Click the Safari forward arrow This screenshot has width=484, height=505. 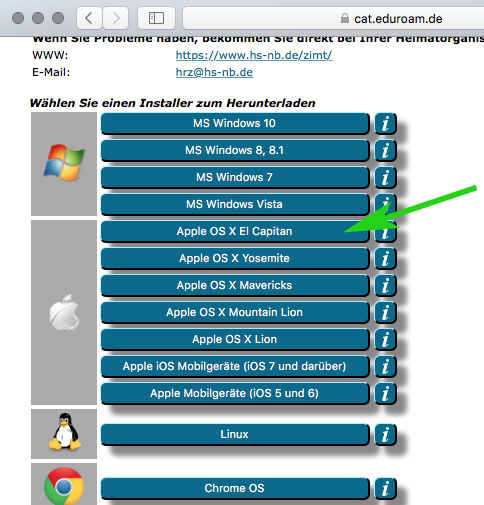click(116, 18)
